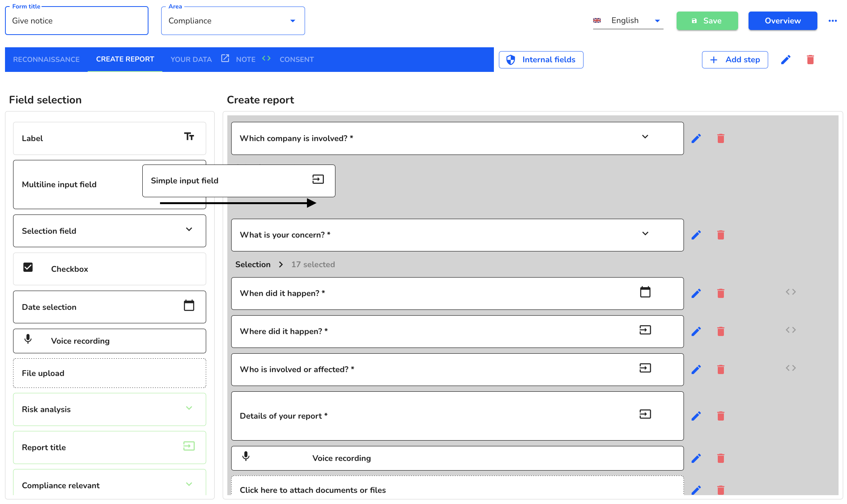Screen dimensions: 847x504
Task: Open the NOTE tab
Action: (246, 59)
